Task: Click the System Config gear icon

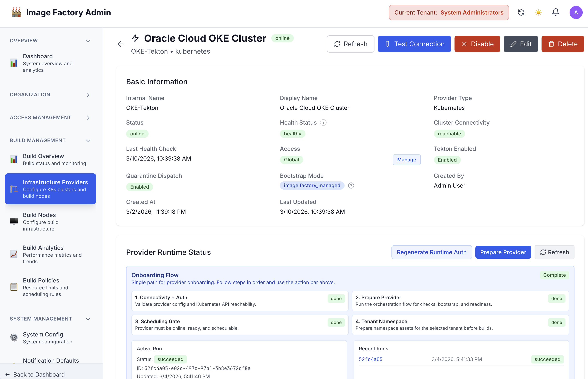Action: coord(14,338)
